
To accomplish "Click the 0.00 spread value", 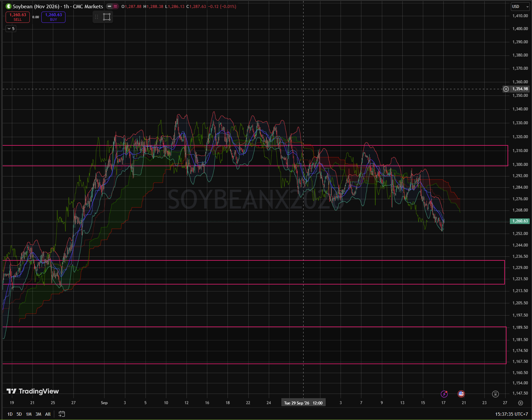I will pos(35,17).
